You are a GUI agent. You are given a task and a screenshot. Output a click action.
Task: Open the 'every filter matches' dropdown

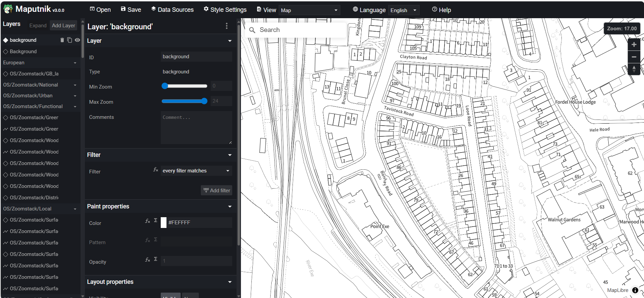point(196,171)
